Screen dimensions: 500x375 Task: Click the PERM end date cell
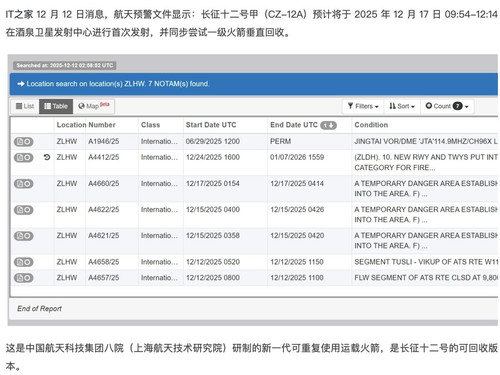280,141
